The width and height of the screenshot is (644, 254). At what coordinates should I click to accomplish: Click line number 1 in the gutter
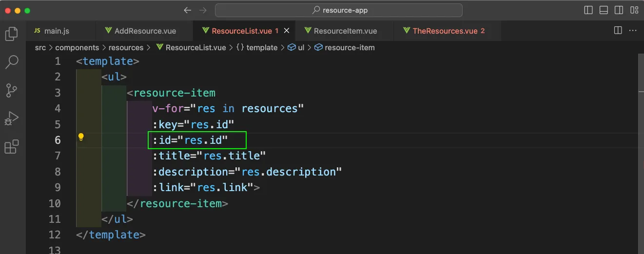[58, 61]
